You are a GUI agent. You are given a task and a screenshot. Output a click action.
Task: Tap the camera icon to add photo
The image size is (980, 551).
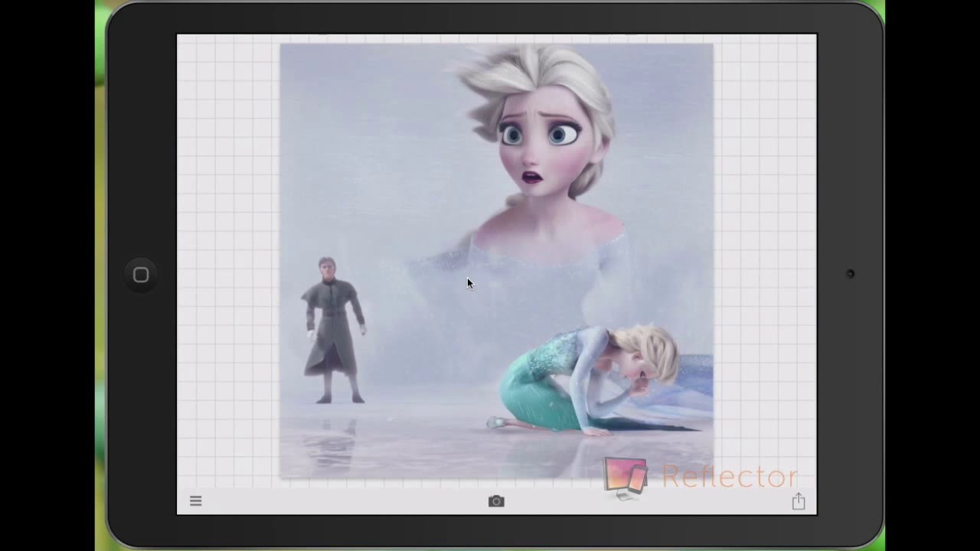(x=496, y=501)
